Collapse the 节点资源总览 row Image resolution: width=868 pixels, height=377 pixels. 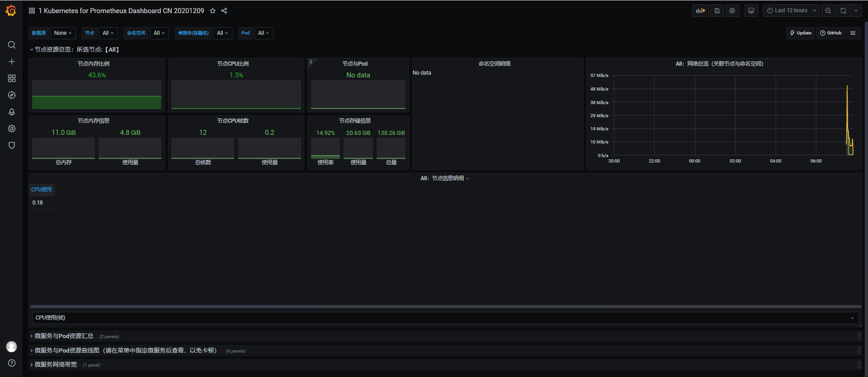tap(75, 50)
